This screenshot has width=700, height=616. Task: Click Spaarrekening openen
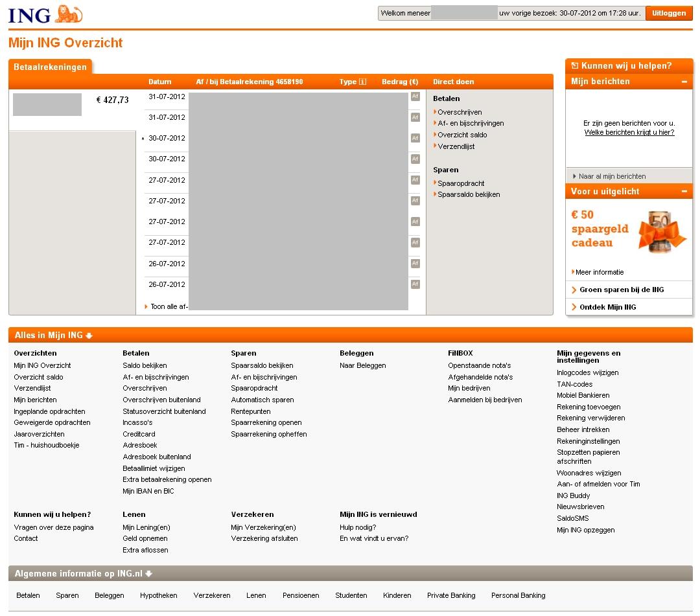[266, 422]
